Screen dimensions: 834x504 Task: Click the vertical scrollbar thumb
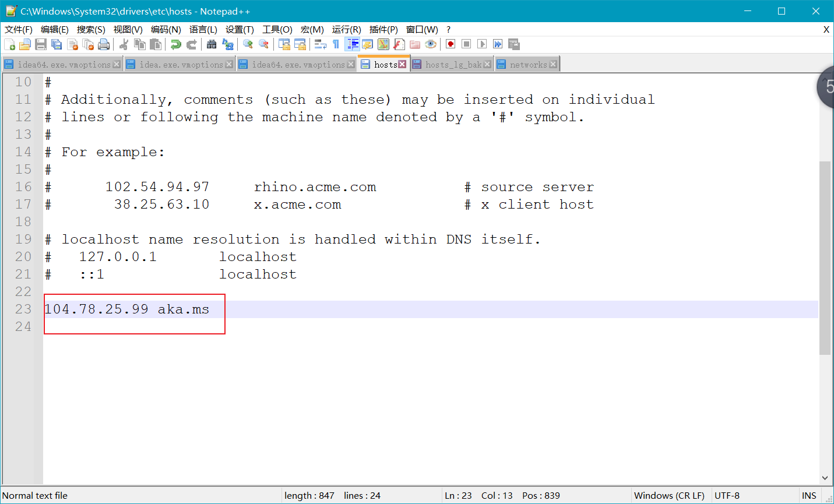[x=825, y=258]
